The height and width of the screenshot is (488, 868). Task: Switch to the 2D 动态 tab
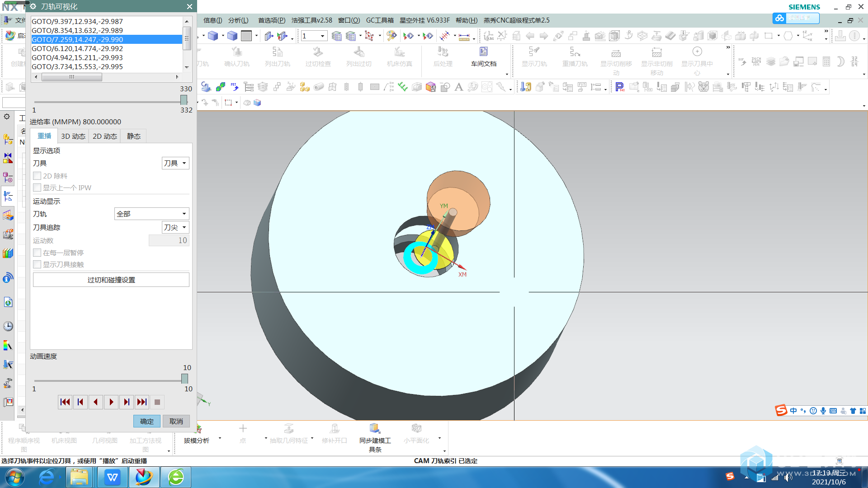click(x=105, y=136)
